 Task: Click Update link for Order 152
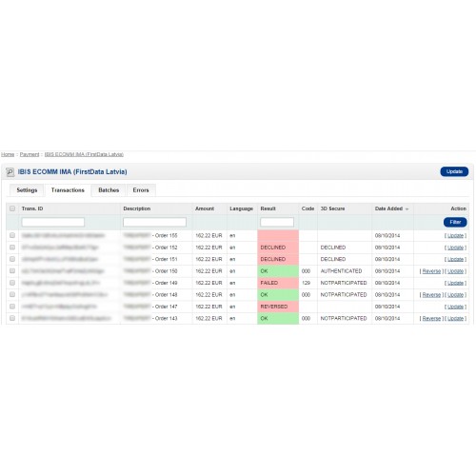tap(455, 248)
